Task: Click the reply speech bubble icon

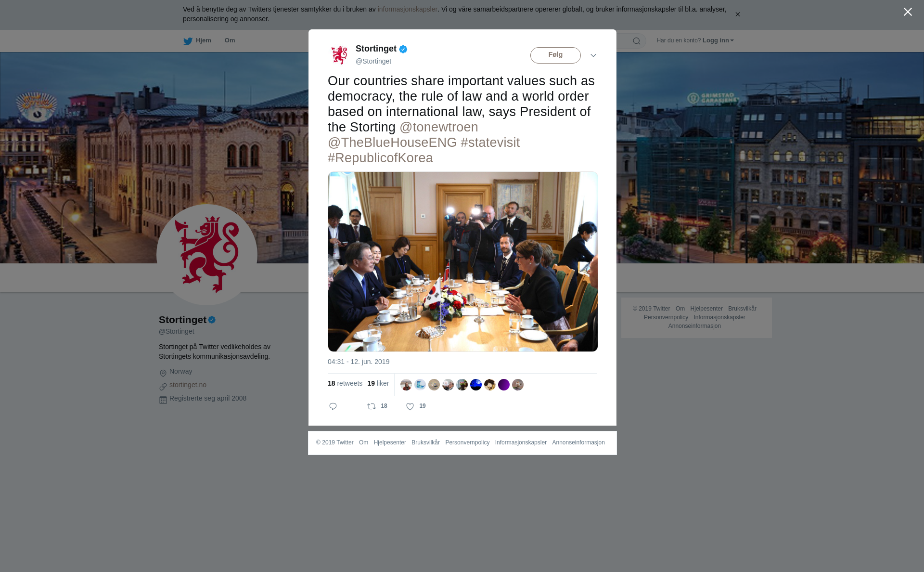Action: point(333,406)
